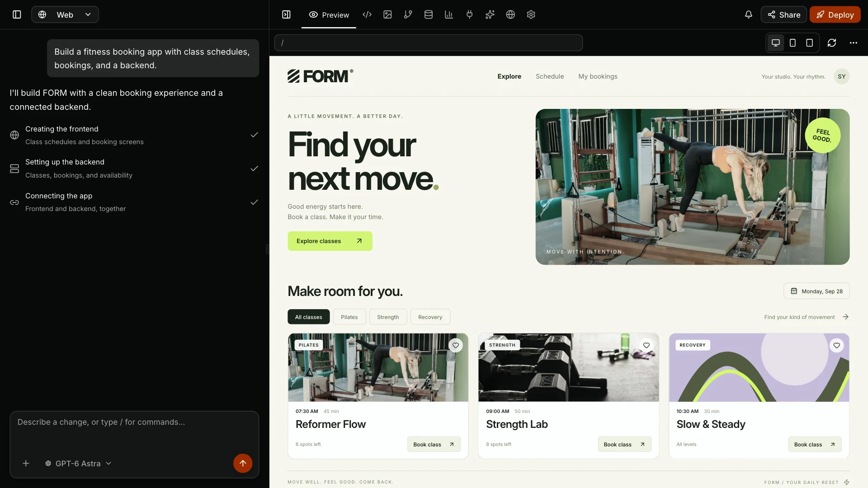The image size is (868, 488).
Task: Switch preview to desktop view
Action: [776, 42]
